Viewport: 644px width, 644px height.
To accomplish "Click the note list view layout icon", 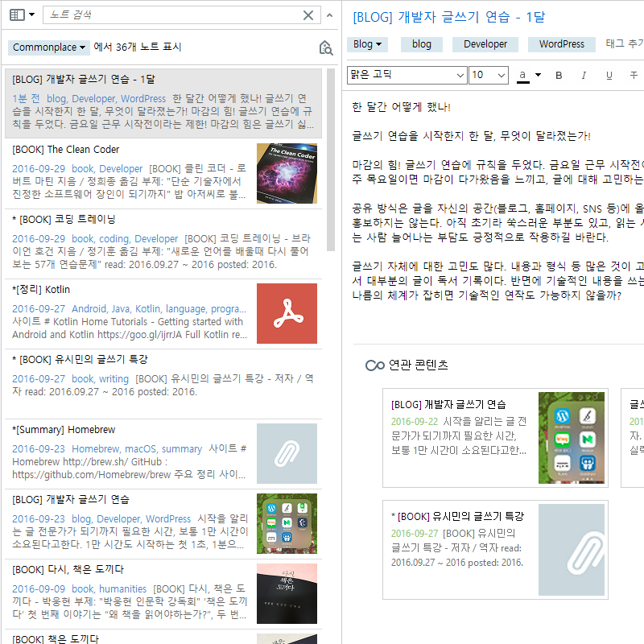I will click(17, 14).
